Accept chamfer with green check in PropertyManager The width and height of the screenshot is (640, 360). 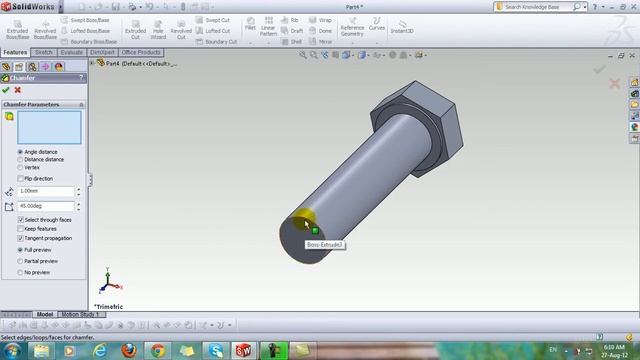[6, 90]
